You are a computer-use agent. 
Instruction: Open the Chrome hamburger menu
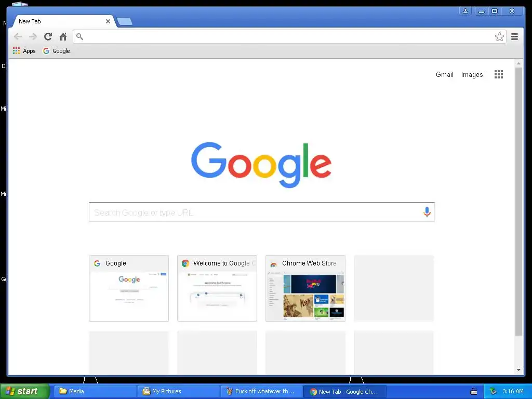(514, 37)
